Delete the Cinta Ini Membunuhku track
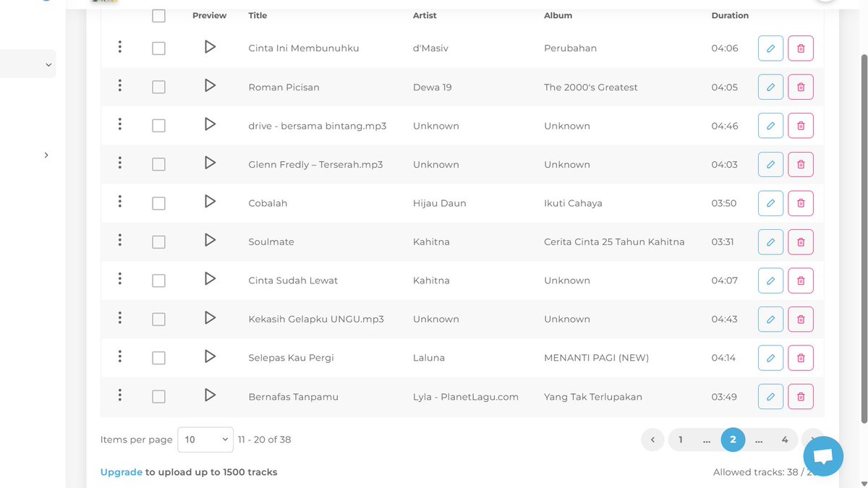 801,48
